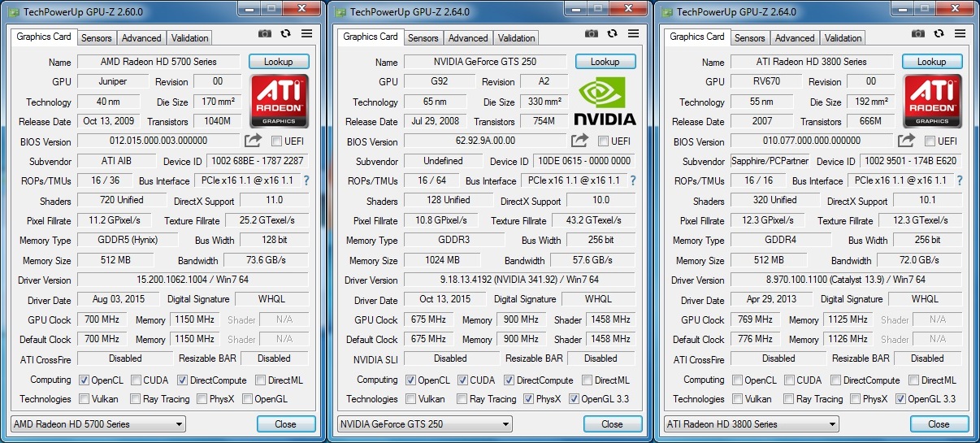
Task: Toggle Vulkan checkbox in HD 3800 window
Action: [x=738, y=399]
